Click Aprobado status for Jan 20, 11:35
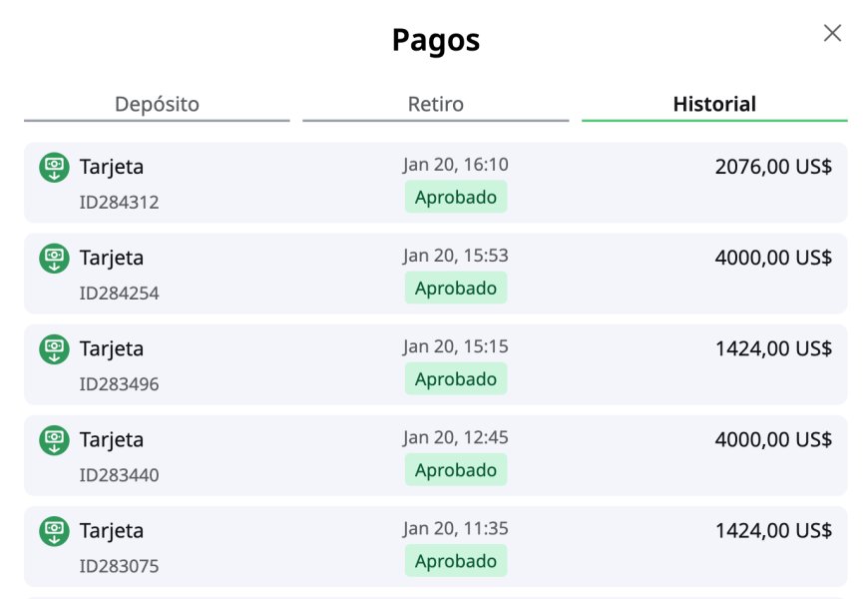Image resolution: width=868 pixels, height=599 pixels. pyautogui.click(x=456, y=561)
